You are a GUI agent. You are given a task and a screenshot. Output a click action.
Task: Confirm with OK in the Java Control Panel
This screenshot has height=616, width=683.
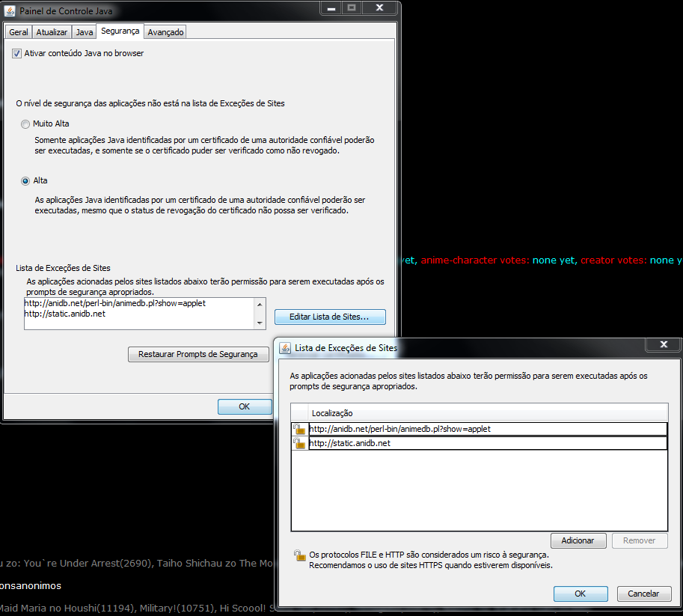245,406
